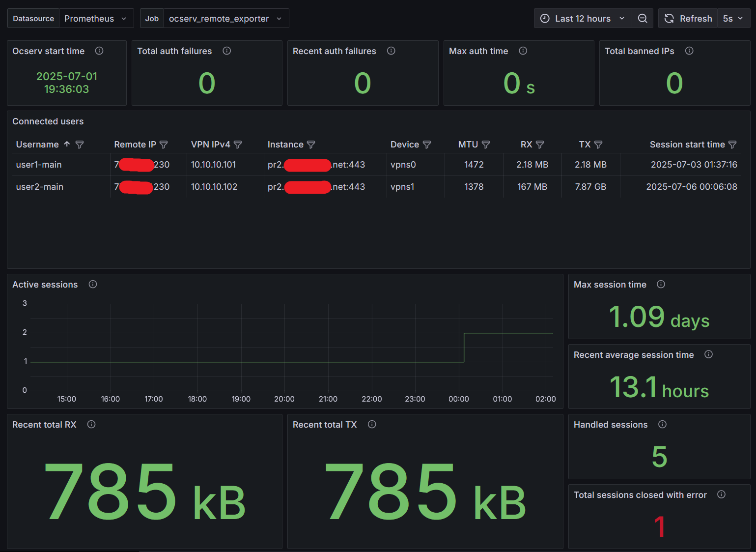Screen dimensions: 756x552
Task: Sort table by the RX column header
Action: pos(526,145)
